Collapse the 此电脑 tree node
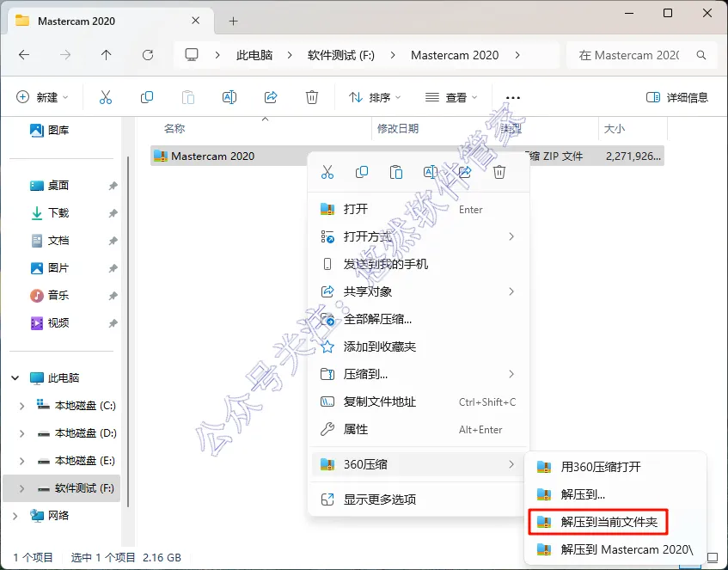Image resolution: width=728 pixels, height=570 pixels. 15,377
